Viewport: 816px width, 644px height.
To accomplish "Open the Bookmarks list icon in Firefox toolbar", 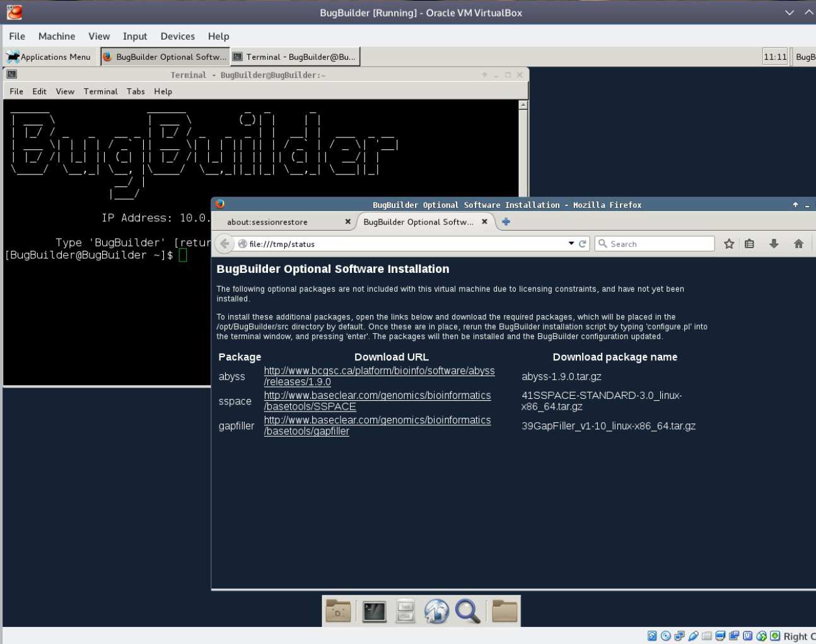I will pyautogui.click(x=749, y=243).
